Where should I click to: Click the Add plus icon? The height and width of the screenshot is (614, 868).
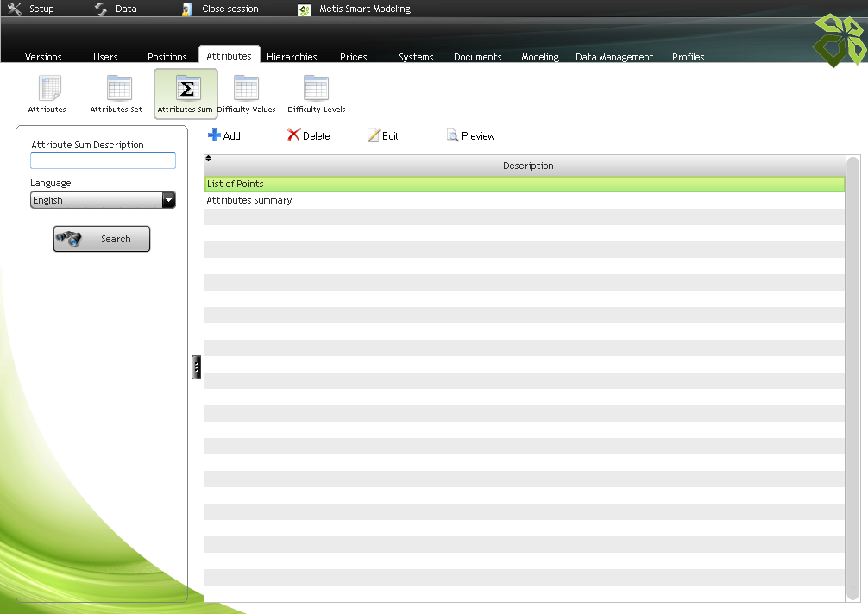point(215,135)
